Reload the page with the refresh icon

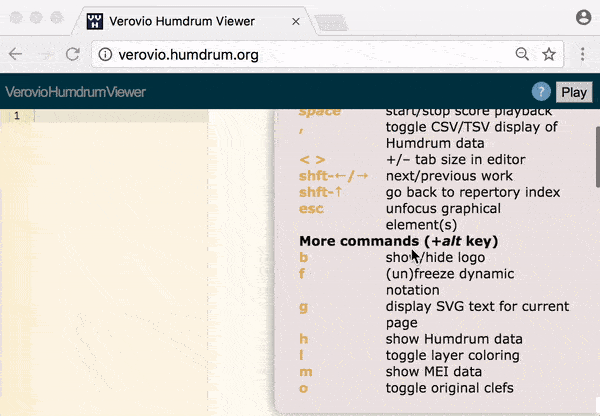coord(73,54)
